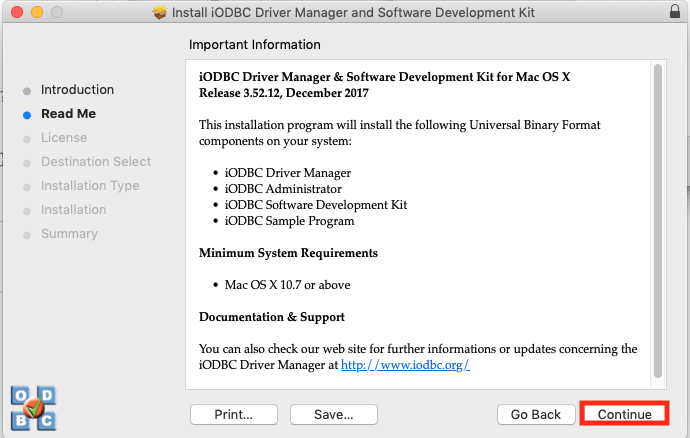
Task: Click the 'Mac OS X 10.7 or above' line
Action: pyautogui.click(x=287, y=285)
